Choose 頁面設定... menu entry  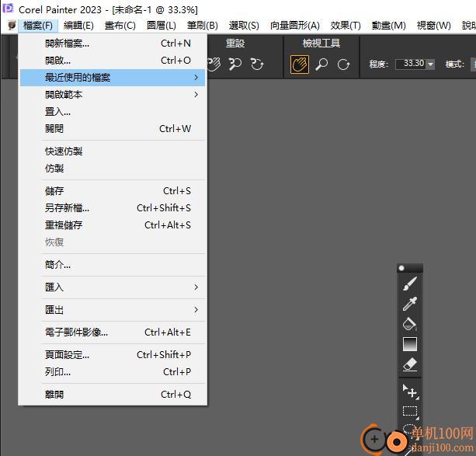(113, 355)
